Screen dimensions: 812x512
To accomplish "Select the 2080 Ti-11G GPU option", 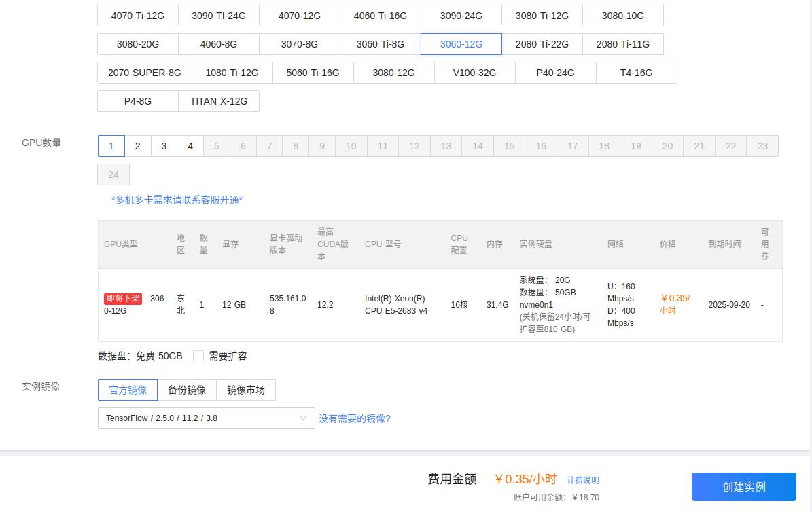I will (623, 44).
